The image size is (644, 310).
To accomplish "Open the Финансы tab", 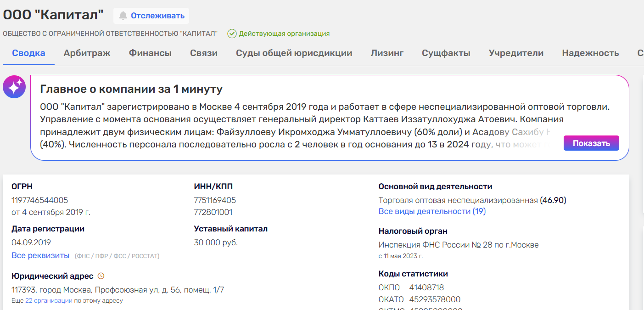I will (150, 53).
